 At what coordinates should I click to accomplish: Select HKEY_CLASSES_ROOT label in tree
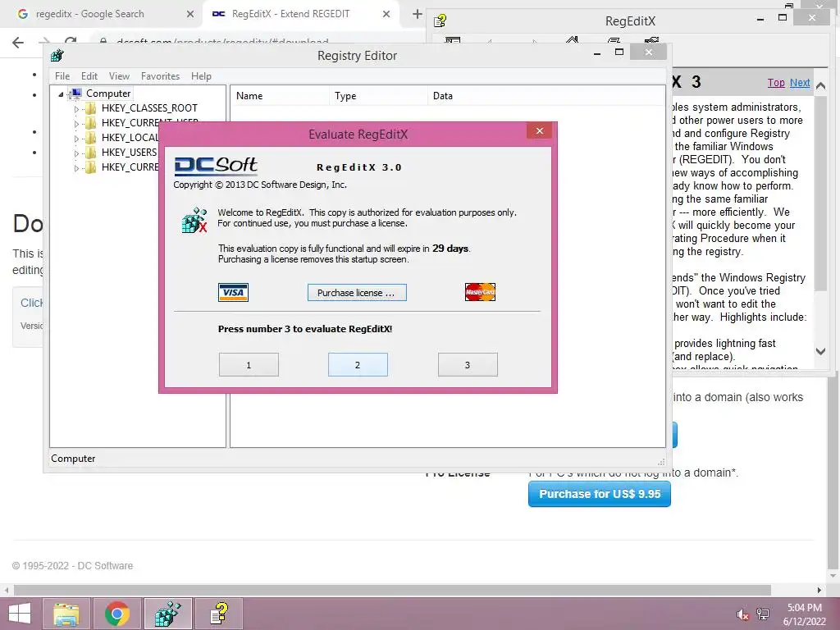(x=149, y=107)
